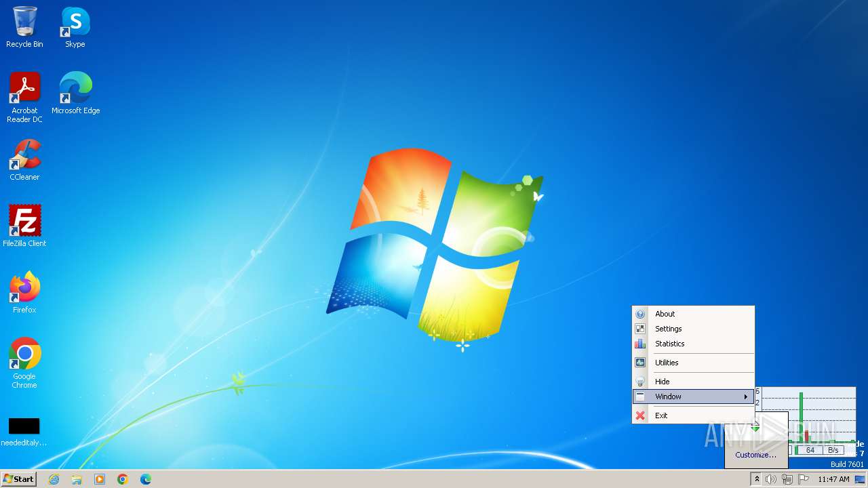Open the Recycle Bin desktop icon

coord(24,27)
